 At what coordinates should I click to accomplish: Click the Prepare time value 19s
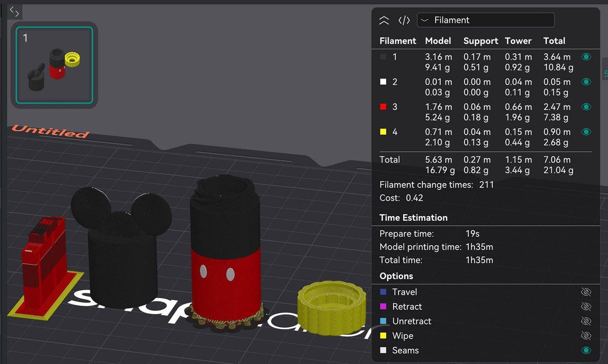pyautogui.click(x=472, y=234)
